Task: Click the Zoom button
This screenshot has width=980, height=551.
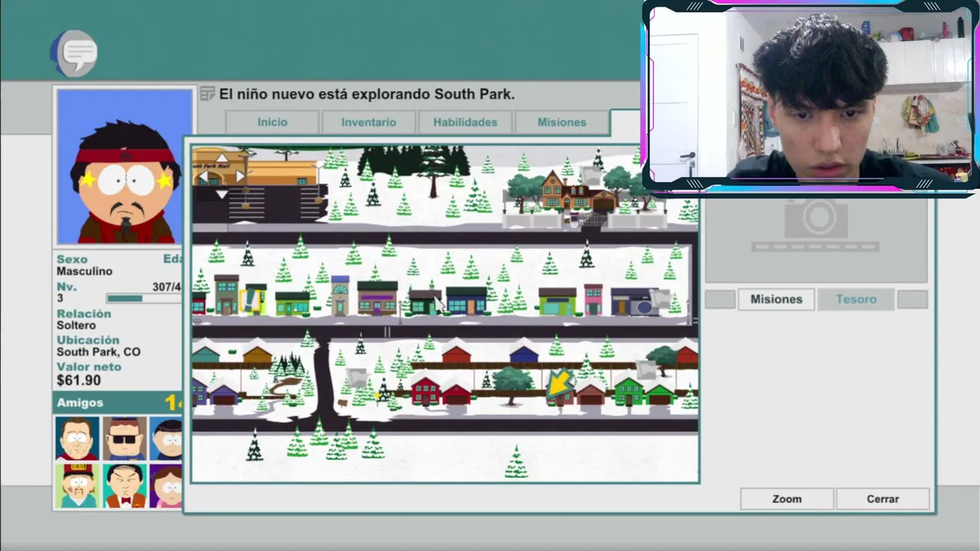Action: 787,499
